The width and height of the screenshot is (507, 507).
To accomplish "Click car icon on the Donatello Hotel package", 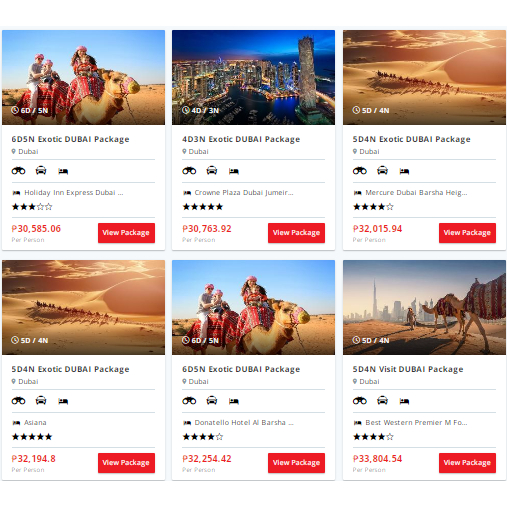I will pos(212,401).
